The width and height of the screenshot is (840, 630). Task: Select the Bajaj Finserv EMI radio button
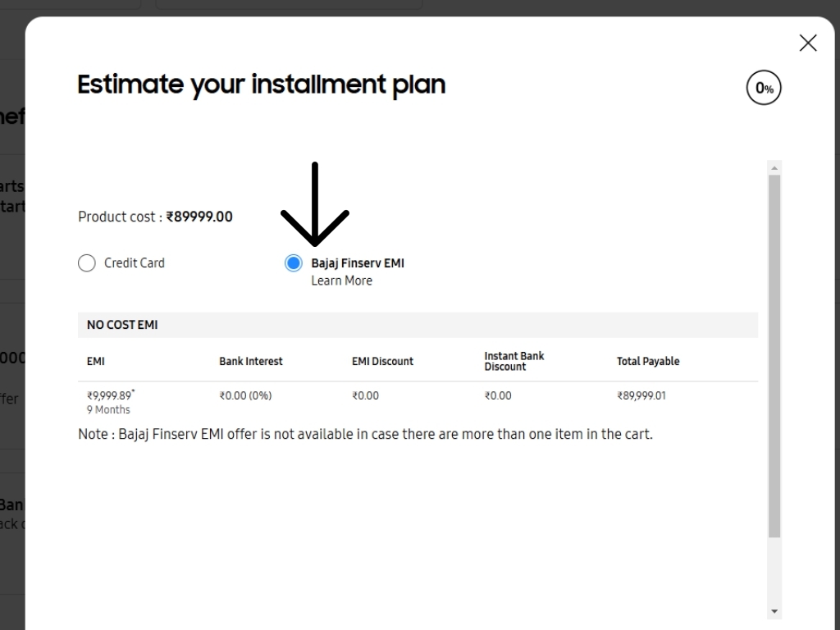294,263
